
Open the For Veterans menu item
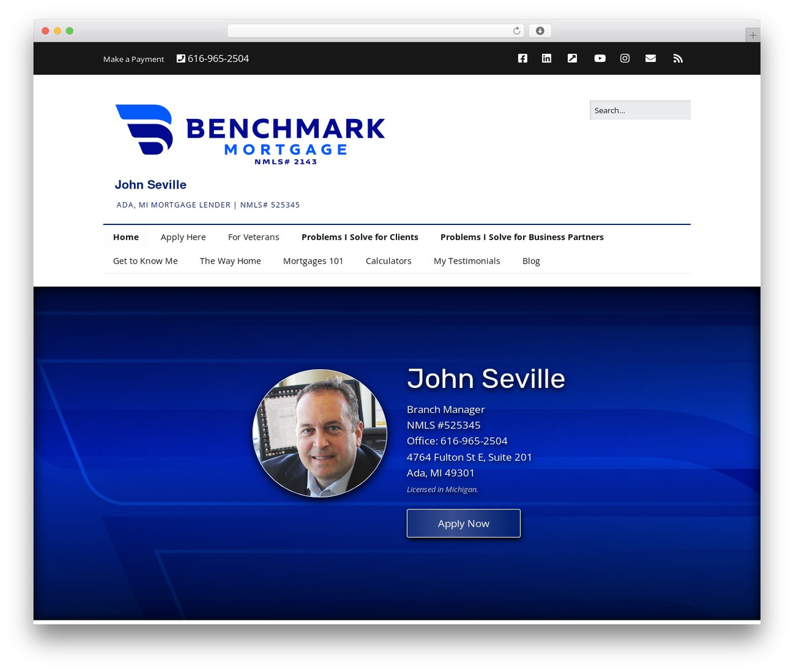pyautogui.click(x=254, y=237)
